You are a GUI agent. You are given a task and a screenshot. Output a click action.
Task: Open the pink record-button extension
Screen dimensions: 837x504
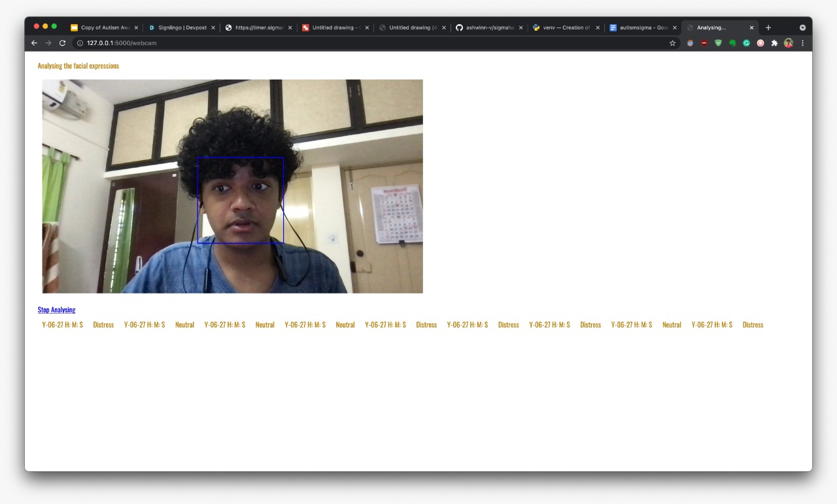tap(760, 43)
